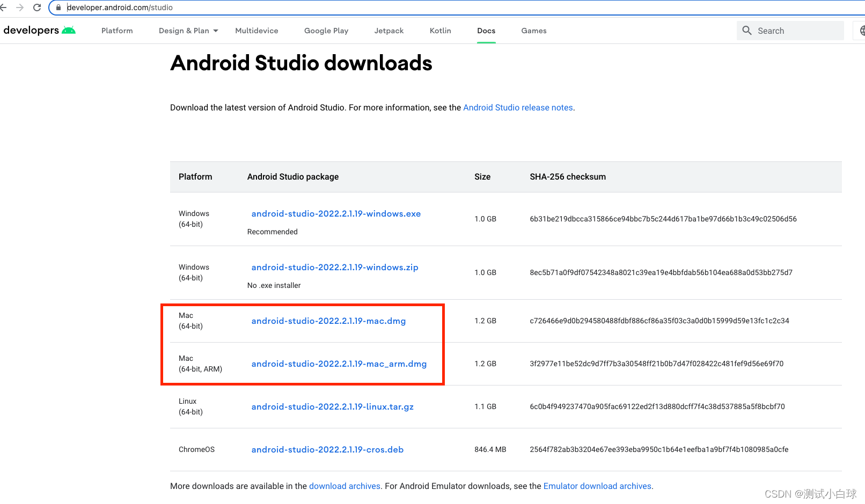Click the 846.4 MB size cell
The image size is (865, 504).
pyautogui.click(x=490, y=449)
